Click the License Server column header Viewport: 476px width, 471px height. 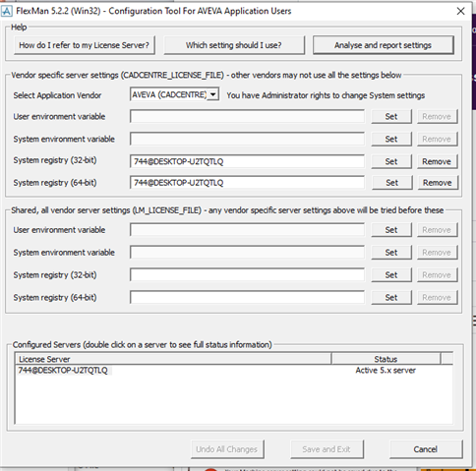pos(173,359)
